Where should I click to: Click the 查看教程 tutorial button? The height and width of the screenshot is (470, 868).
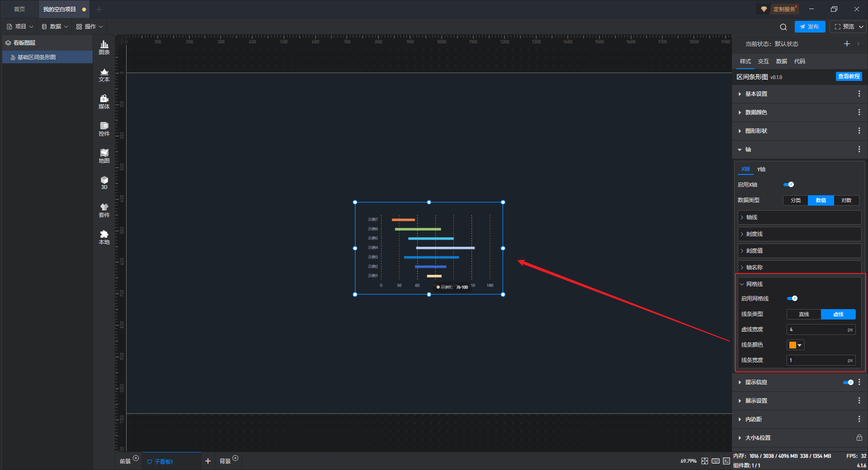tap(849, 76)
